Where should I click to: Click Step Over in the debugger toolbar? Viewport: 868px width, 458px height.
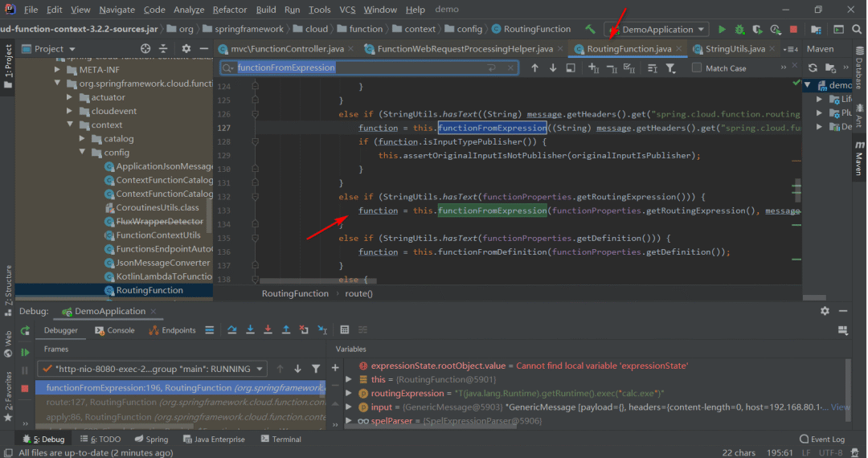point(232,330)
